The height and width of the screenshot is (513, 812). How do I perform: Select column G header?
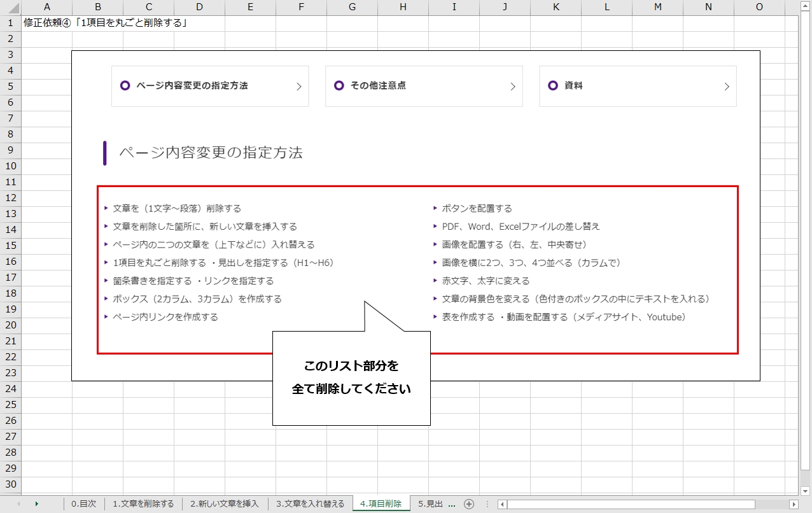[352, 8]
